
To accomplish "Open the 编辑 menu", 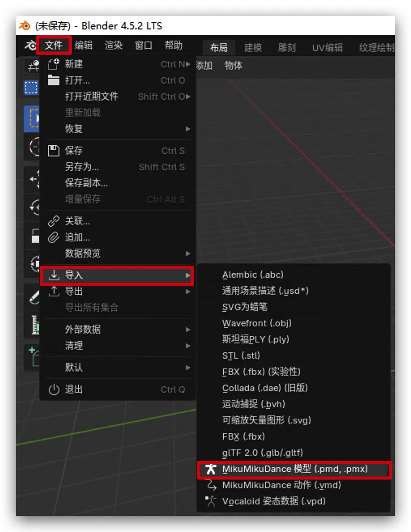I will [x=83, y=45].
